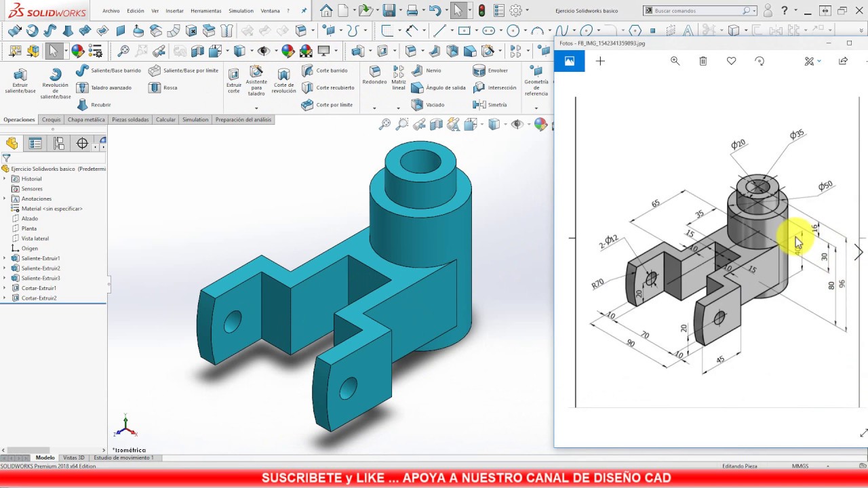
Task: Open the Archivo menu
Action: pos(111,11)
